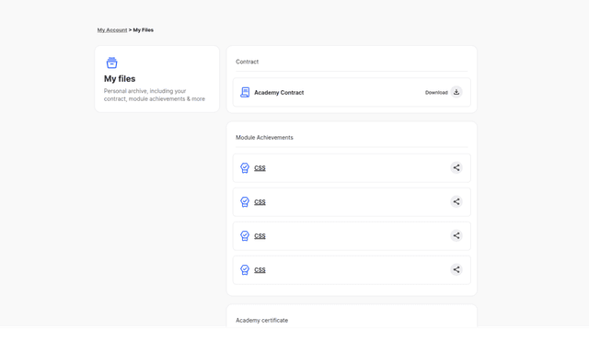Click the blue archive box icon above My files
Viewport: 589px width, 364px height.
coord(111,63)
